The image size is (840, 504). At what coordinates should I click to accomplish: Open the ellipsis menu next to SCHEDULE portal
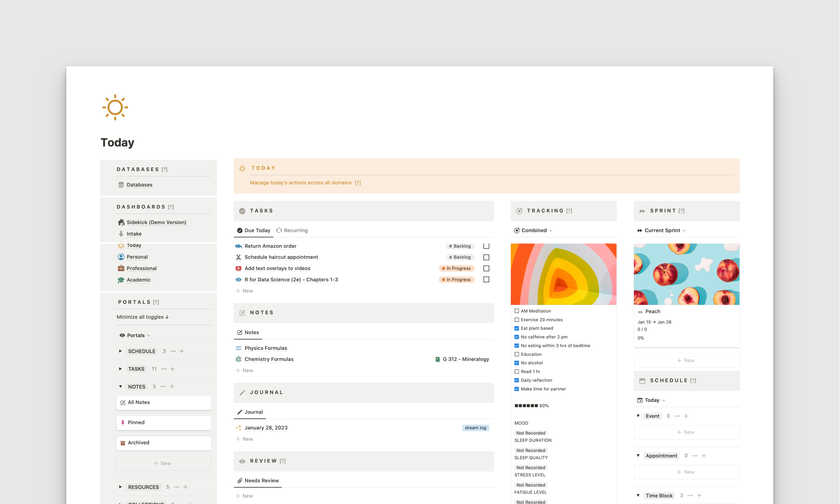tap(173, 351)
